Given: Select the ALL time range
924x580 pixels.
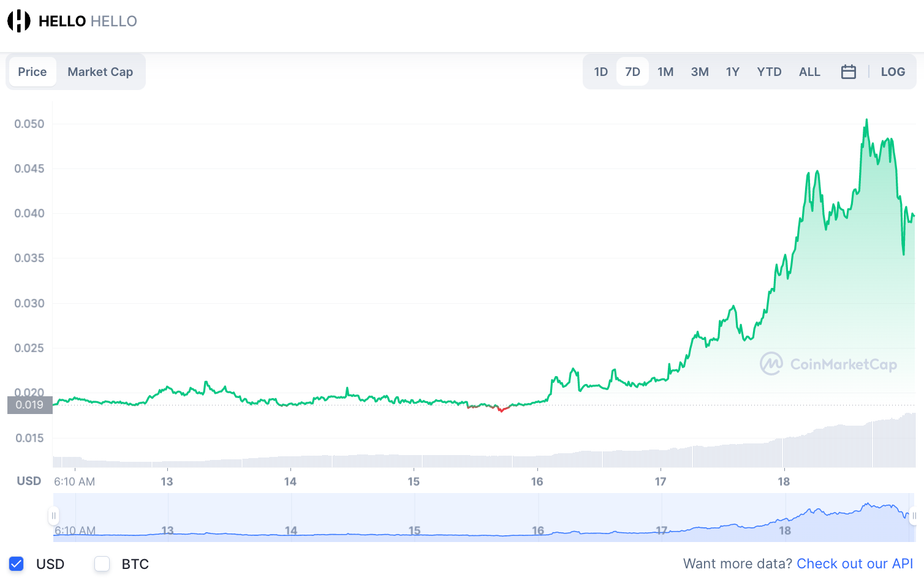Looking at the screenshot, I should pyautogui.click(x=809, y=72).
